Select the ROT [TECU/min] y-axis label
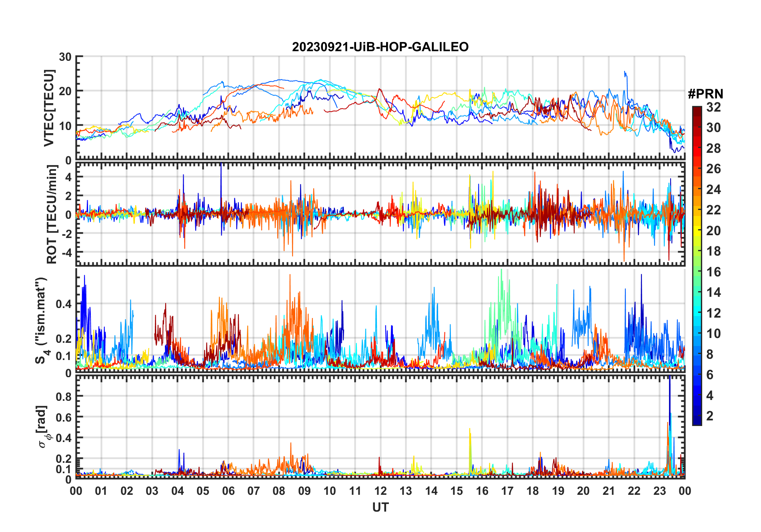 coord(52,214)
